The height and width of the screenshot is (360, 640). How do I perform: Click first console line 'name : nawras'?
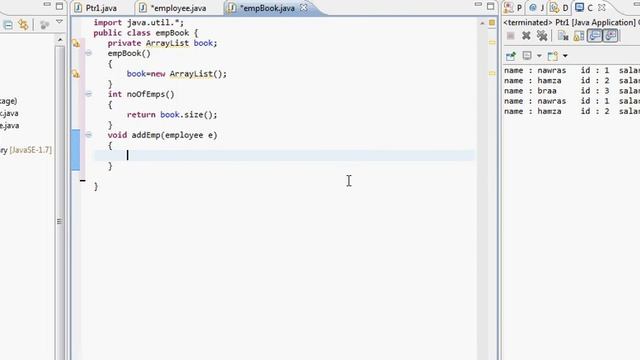click(535, 71)
